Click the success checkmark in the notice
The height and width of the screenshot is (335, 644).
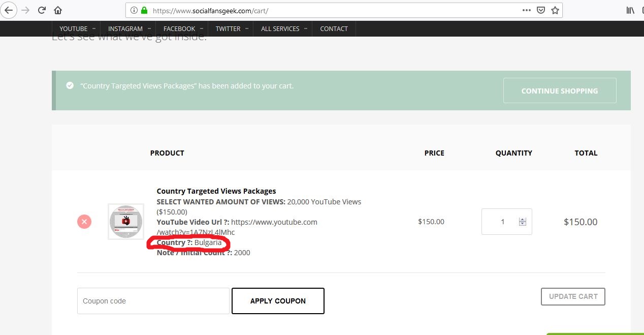70,85
